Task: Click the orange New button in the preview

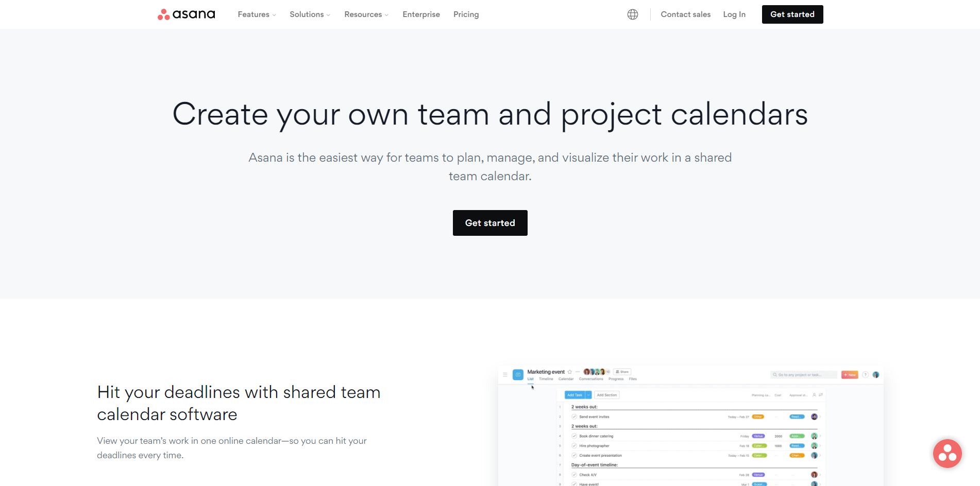Action: pos(850,375)
